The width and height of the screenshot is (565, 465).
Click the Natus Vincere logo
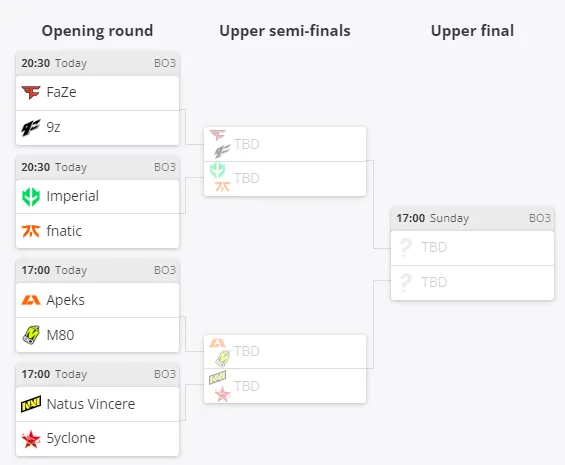31,404
